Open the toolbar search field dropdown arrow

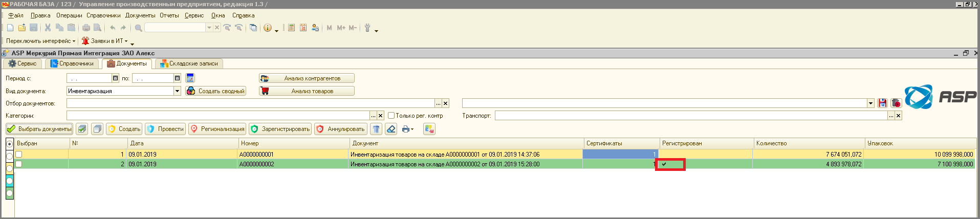coord(209,28)
